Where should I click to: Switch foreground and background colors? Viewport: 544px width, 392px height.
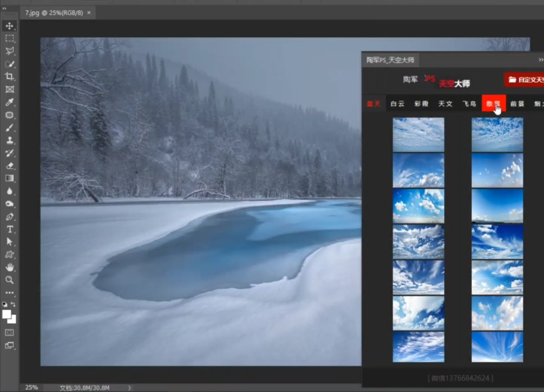[14, 304]
